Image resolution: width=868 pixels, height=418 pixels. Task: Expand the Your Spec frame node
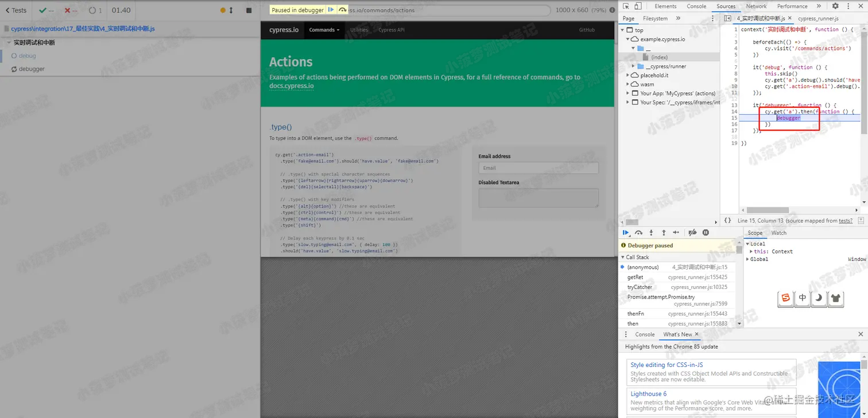pyautogui.click(x=627, y=102)
